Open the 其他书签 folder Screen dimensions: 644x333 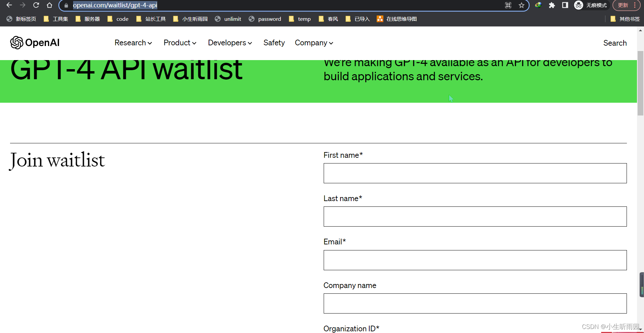point(625,19)
